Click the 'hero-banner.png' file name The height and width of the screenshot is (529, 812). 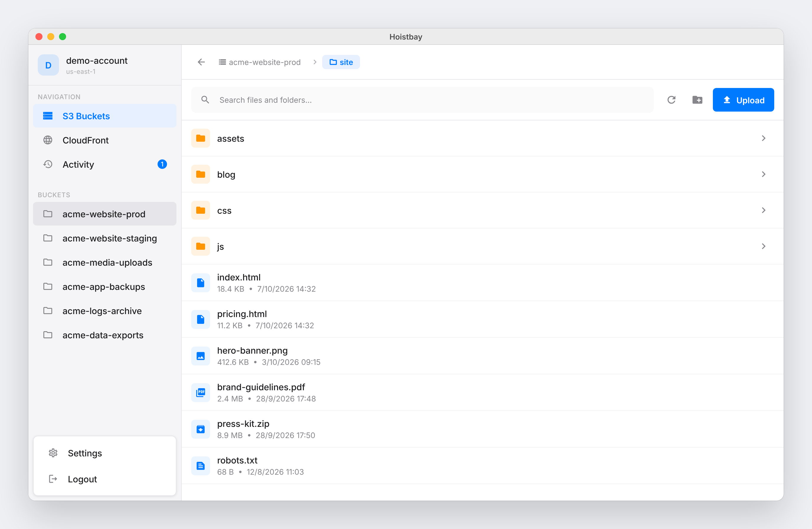click(253, 351)
